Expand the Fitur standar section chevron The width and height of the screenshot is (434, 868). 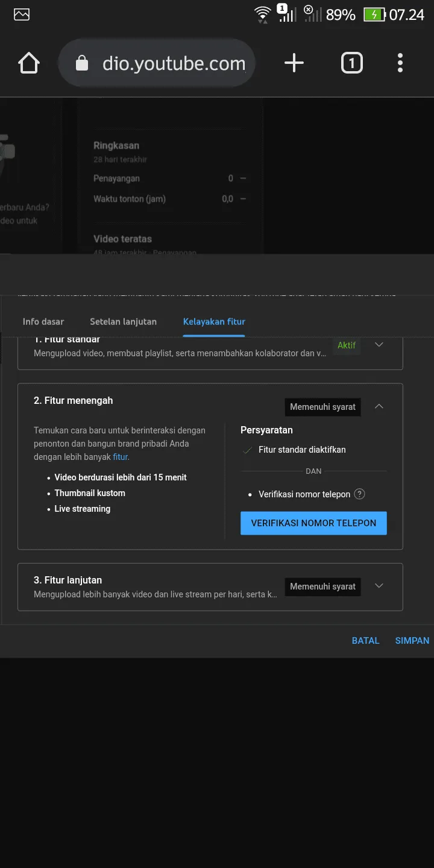pyautogui.click(x=379, y=345)
